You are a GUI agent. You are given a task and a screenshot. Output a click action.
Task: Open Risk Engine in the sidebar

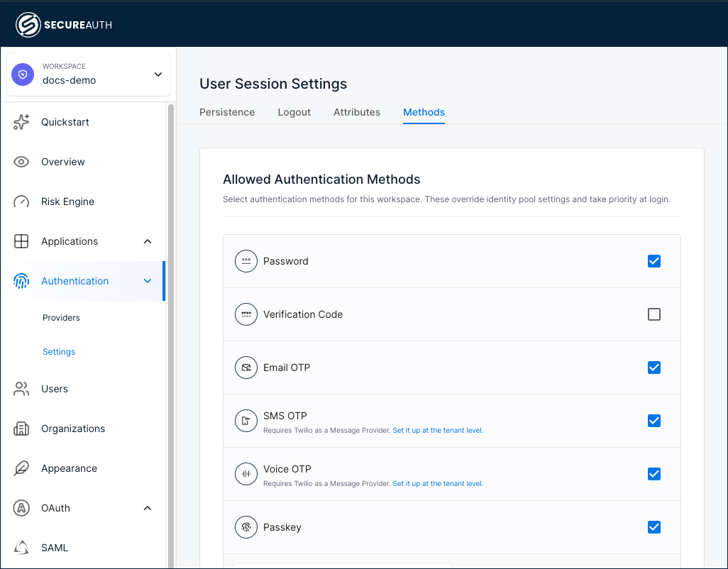tap(68, 201)
